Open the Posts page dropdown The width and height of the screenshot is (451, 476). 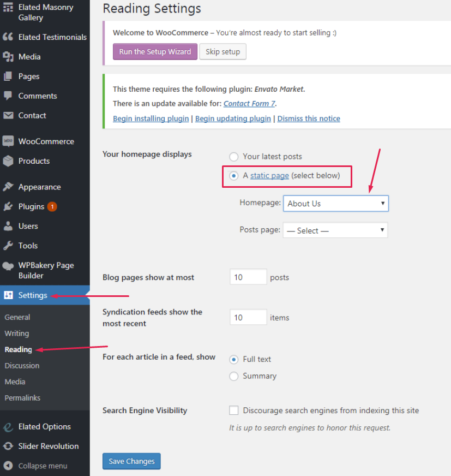pos(335,230)
